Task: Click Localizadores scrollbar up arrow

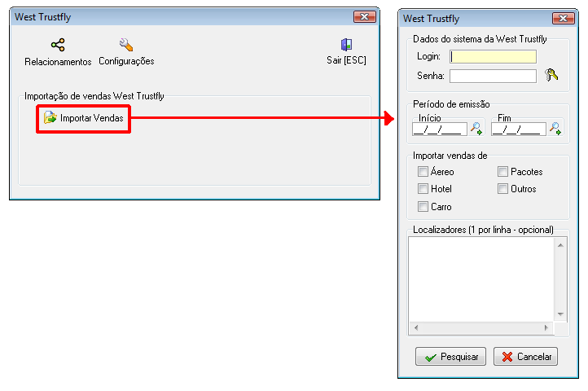Action: 560,245
